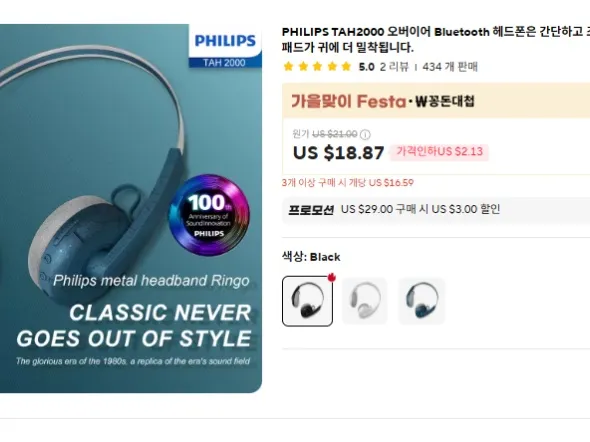Select the Black headphone color swatch
The image size is (590, 442).
tap(307, 301)
